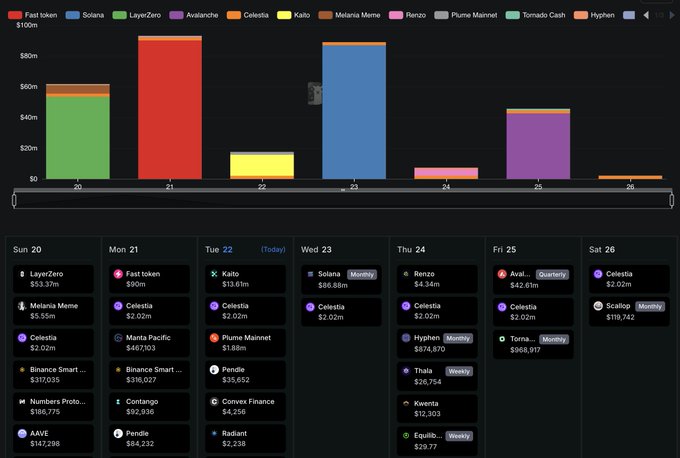
Task: Toggle Renzo series in legend
Action: [407, 15]
